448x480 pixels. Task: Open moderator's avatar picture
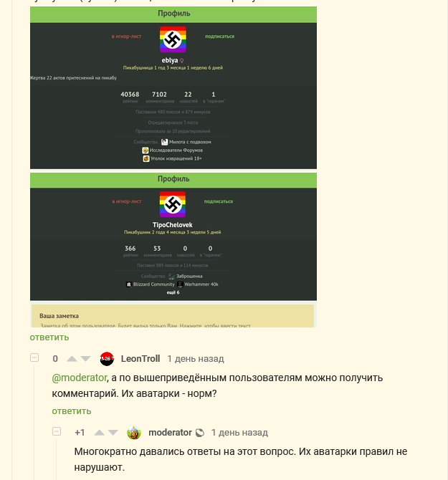134,433
